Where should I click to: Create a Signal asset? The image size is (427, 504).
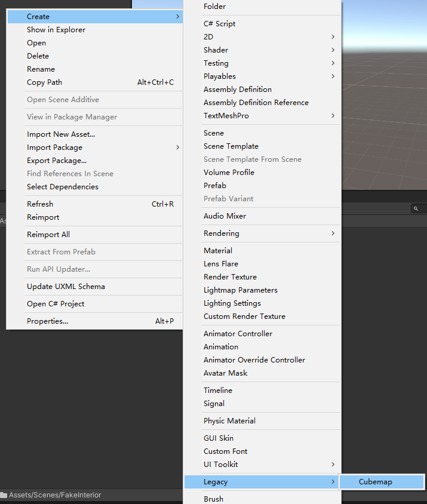(x=262, y=404)
